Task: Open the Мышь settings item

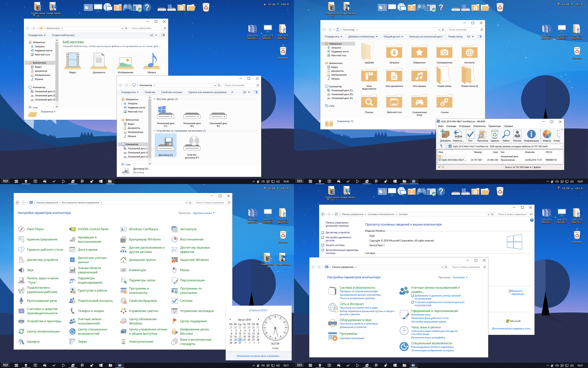Action: (x=180, y=270)
